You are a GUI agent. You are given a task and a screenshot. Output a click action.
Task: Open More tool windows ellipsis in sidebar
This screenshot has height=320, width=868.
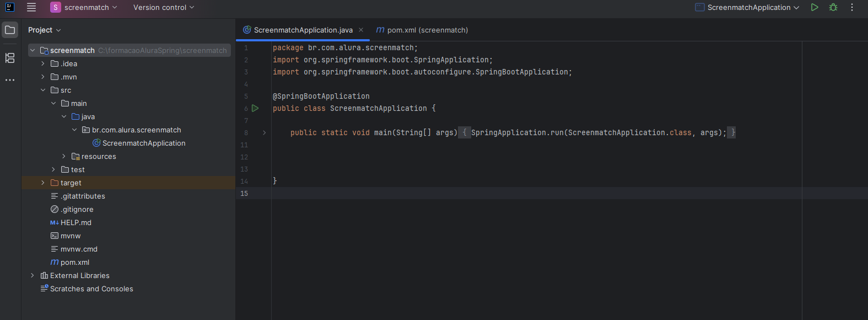click(10, 80)
